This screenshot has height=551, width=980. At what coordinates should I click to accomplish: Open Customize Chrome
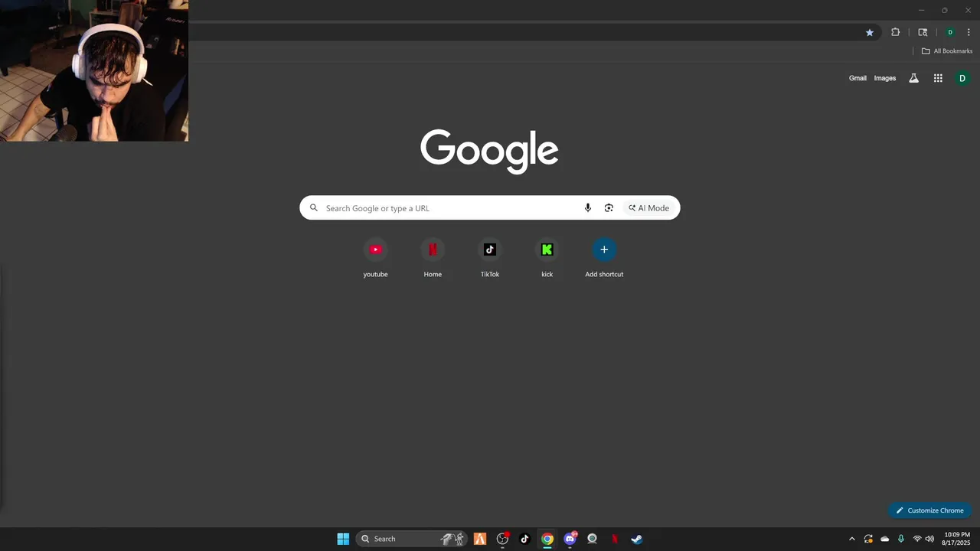coord(930,510)
